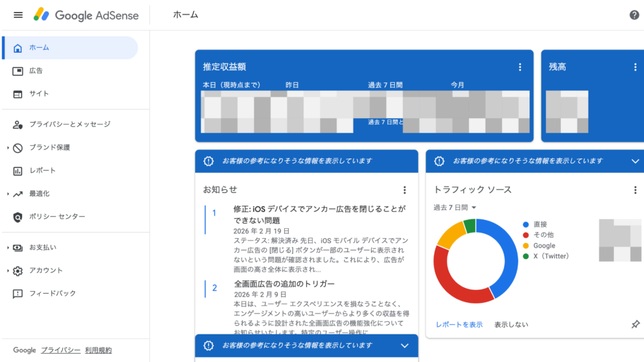Open 推定収益額 card three-dot menu
The image size is (644, 362).
point(519,67)
